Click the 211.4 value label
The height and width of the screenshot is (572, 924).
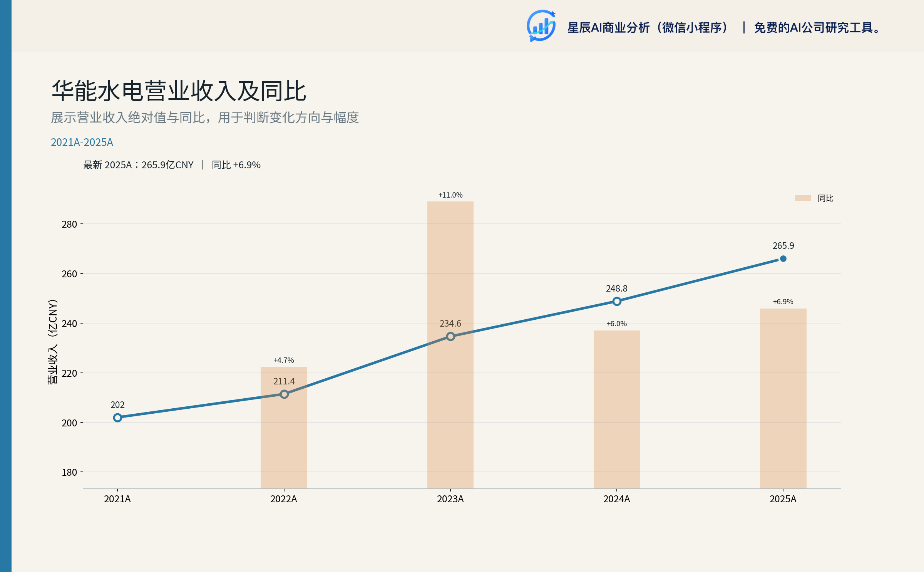click(284, 381)
